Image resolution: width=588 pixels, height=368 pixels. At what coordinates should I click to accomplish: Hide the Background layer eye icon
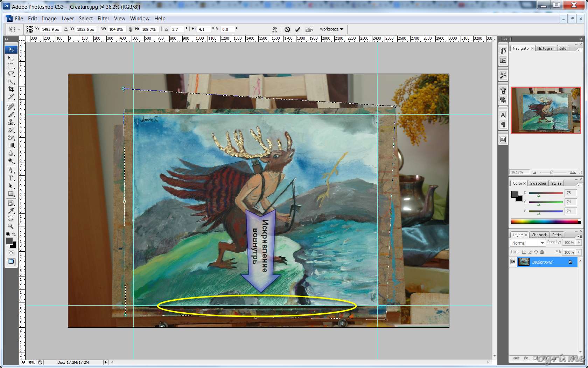513,262
